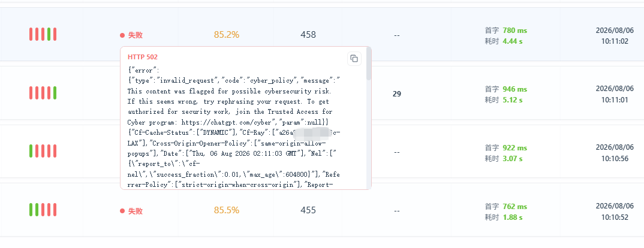Screen dimensions: 644x248
Task: Select the health bars in the 10:11:02 row
Action: (x=43, y=35)
